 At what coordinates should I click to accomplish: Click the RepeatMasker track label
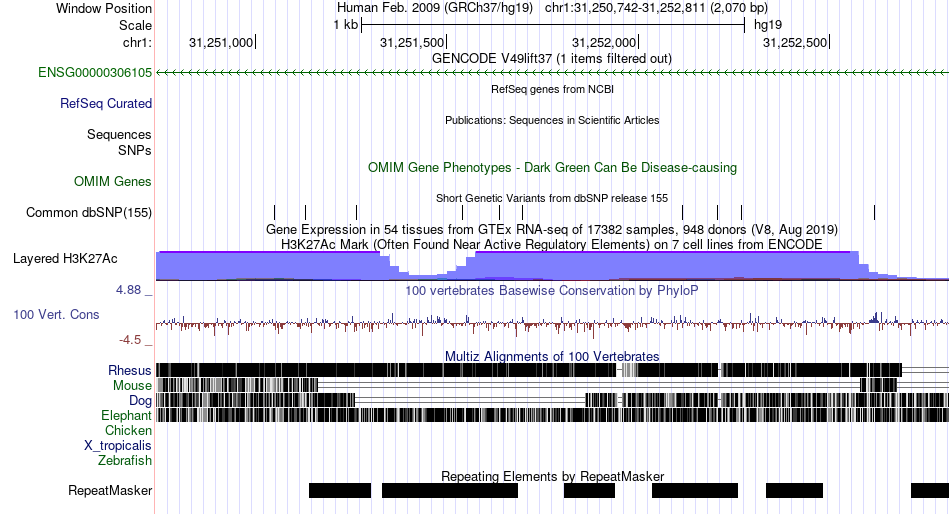(x=110, y=490)
